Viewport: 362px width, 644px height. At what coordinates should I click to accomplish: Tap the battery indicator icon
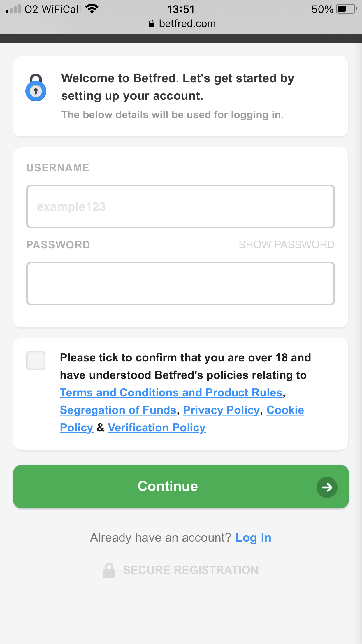click(x=347, y=9)
